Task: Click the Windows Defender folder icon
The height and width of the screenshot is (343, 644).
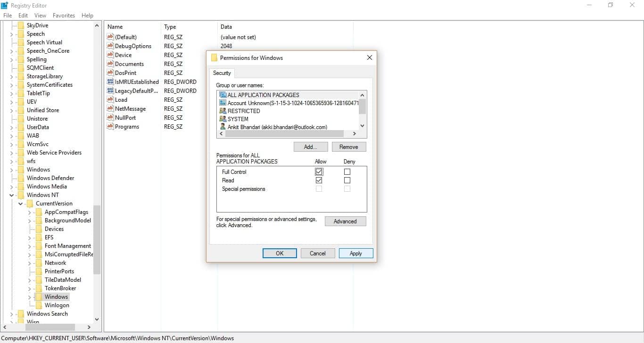Action: 21,178
